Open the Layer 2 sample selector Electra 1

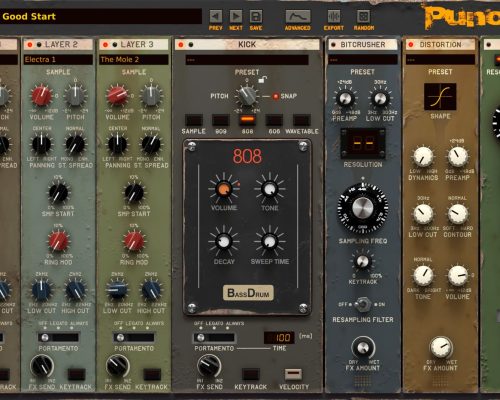click(58, 60)
